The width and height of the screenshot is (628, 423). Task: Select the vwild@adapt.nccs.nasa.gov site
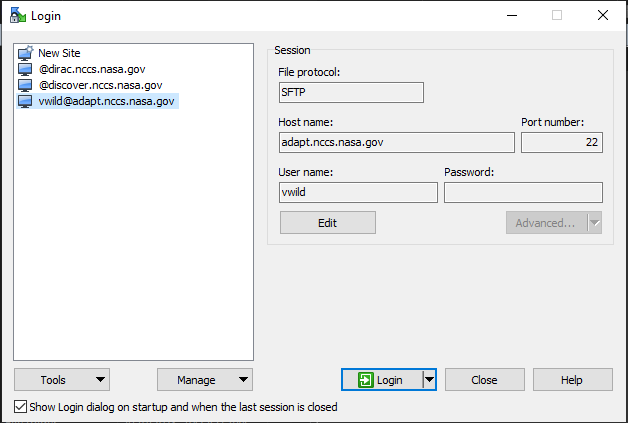coord(97,101)
